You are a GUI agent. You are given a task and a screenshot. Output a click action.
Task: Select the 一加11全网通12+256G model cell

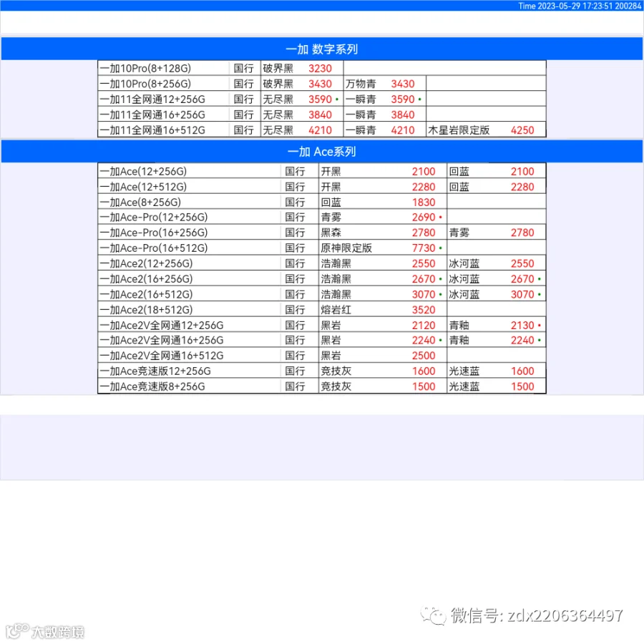click(163, 99)
